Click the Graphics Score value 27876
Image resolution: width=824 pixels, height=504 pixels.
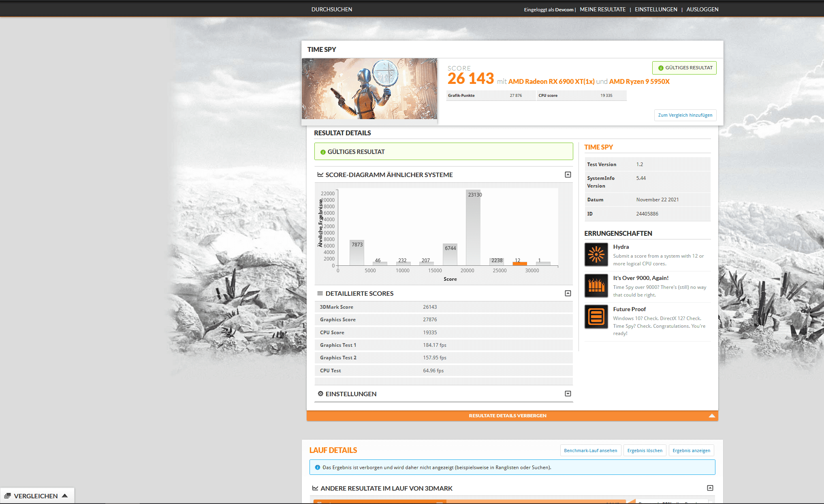430,320
